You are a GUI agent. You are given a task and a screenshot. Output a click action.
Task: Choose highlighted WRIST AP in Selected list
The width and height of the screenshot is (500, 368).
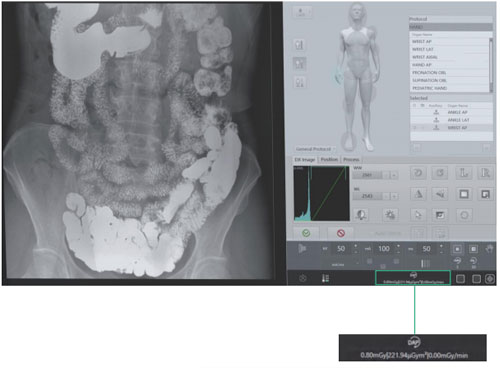tap(451, 128)
